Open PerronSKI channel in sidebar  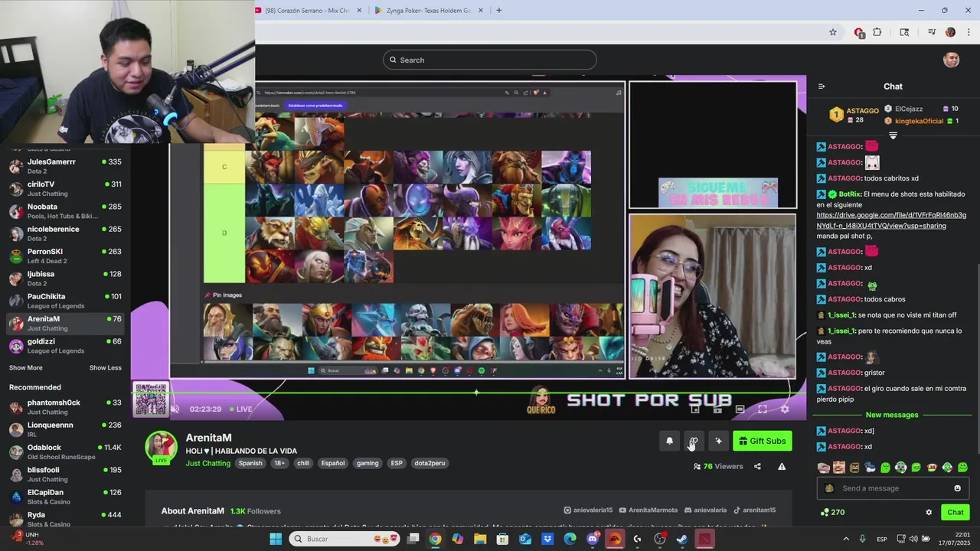click(x=65, y=256)
